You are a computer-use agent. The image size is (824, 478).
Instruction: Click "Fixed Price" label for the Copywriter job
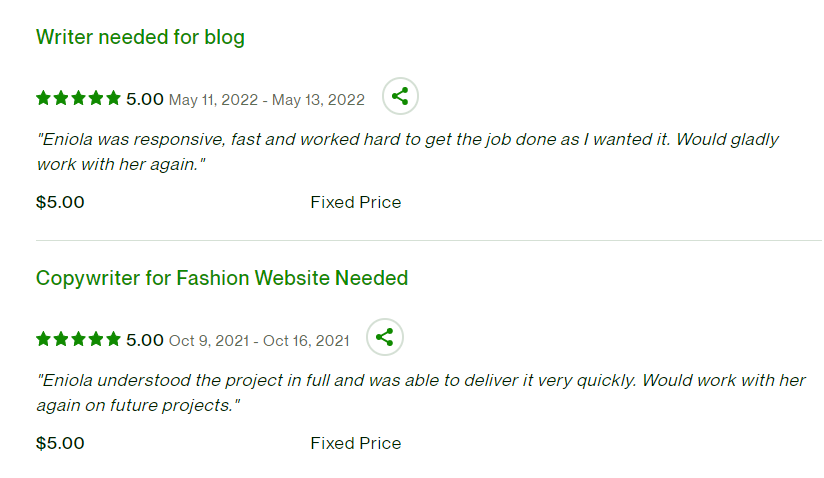click(x=356, y=443)
